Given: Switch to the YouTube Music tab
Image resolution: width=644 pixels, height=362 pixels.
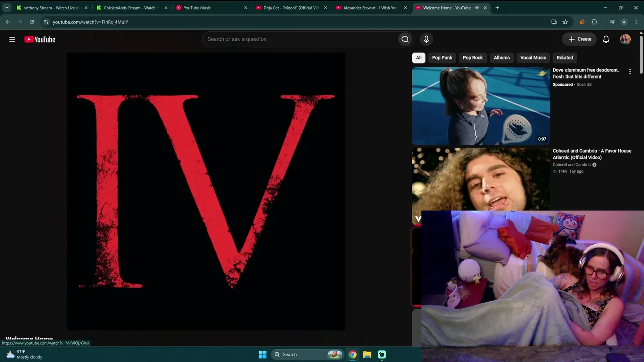Looking at the screenshot, I should point(211,8).
